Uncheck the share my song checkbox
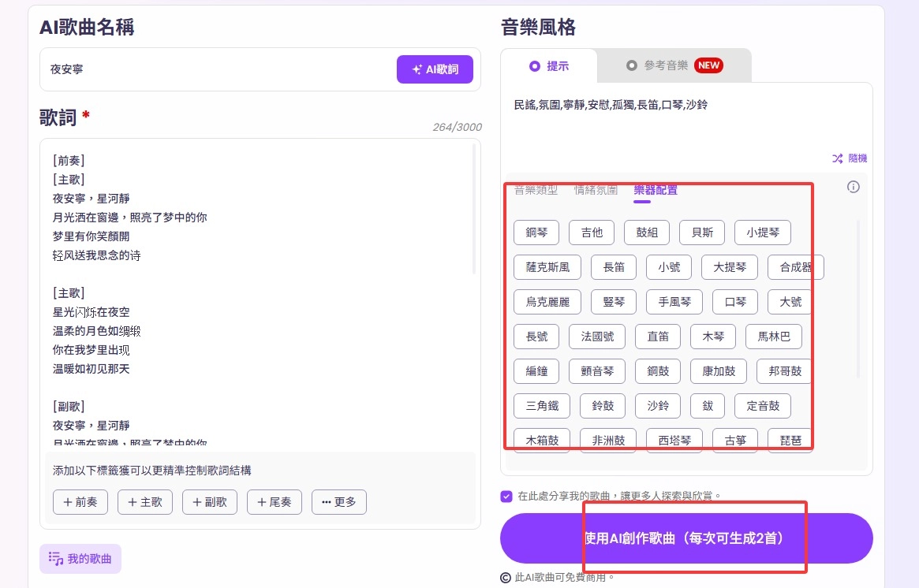 pos(506,497)
